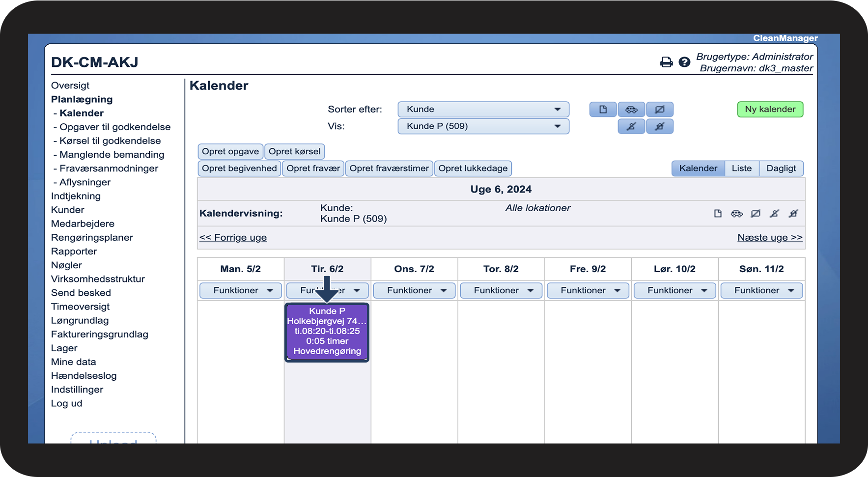Go to Næste uge link
Viewport: 868px width, 477px height.
(770, 238)
